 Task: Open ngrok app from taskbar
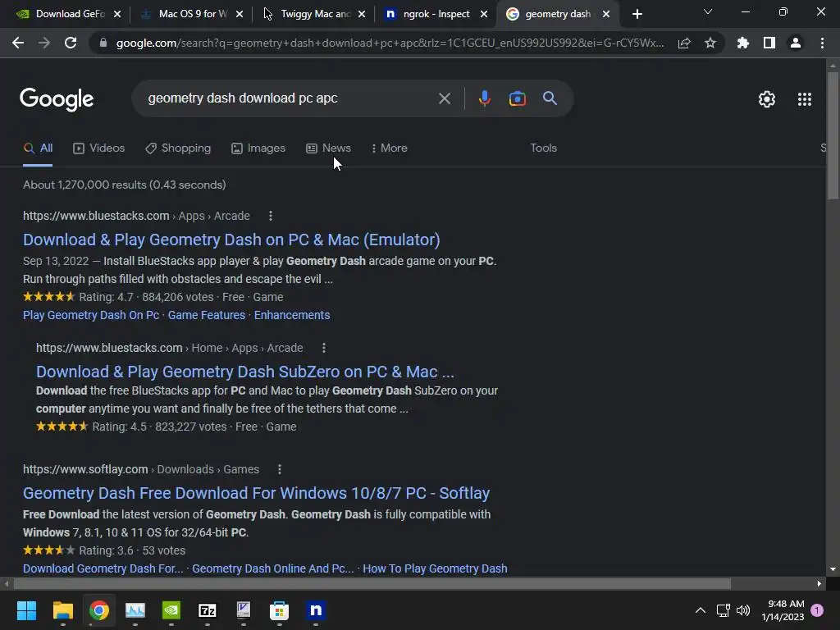[316, 610]
